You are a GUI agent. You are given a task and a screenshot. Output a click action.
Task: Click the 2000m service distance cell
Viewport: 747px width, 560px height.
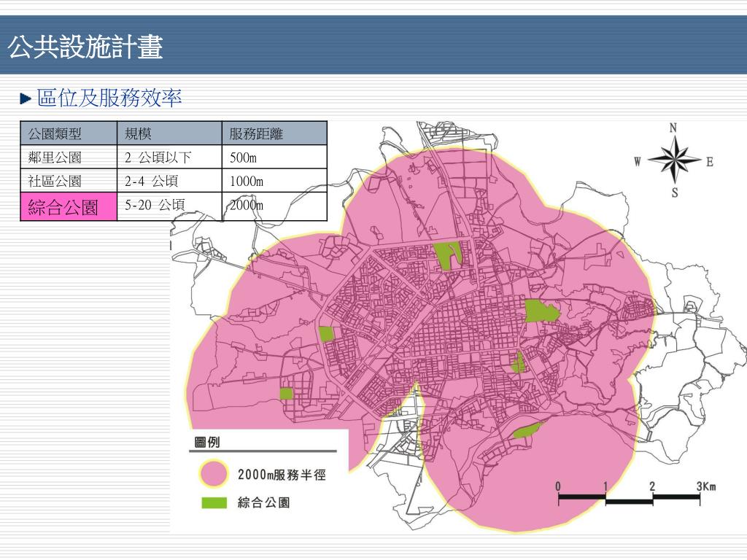click(x=274, y=206)
